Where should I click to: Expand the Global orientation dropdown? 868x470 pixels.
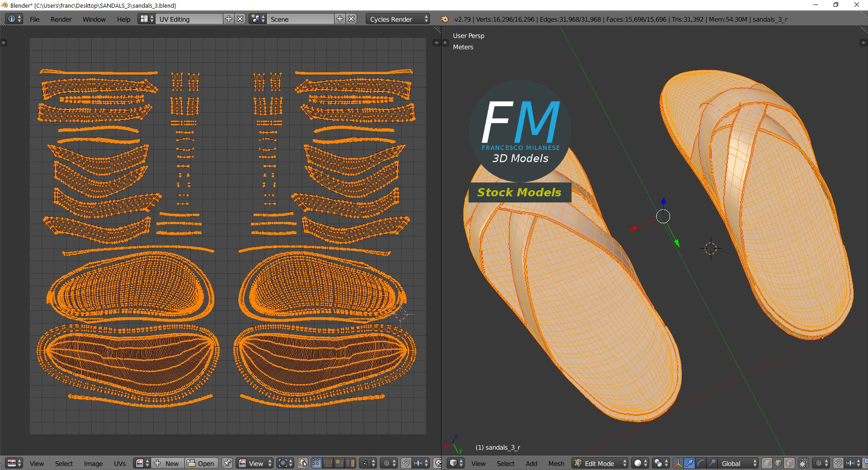tap(738, 463)
